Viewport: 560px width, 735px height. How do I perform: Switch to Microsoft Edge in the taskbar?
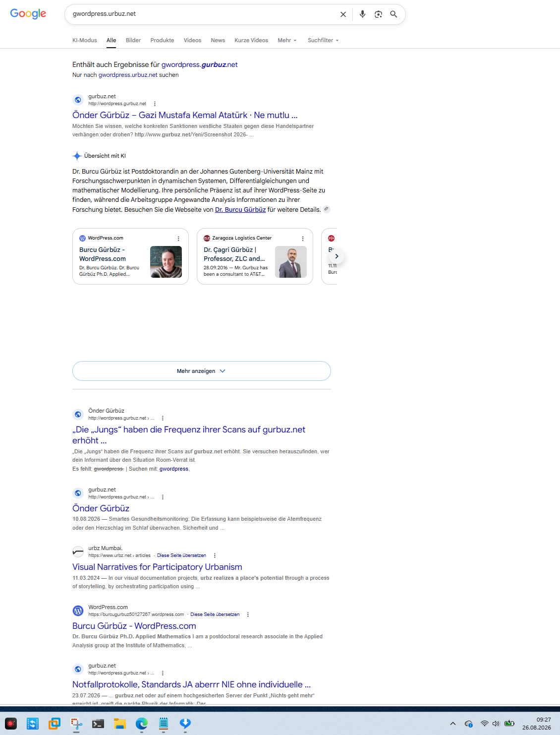point(142,724)
